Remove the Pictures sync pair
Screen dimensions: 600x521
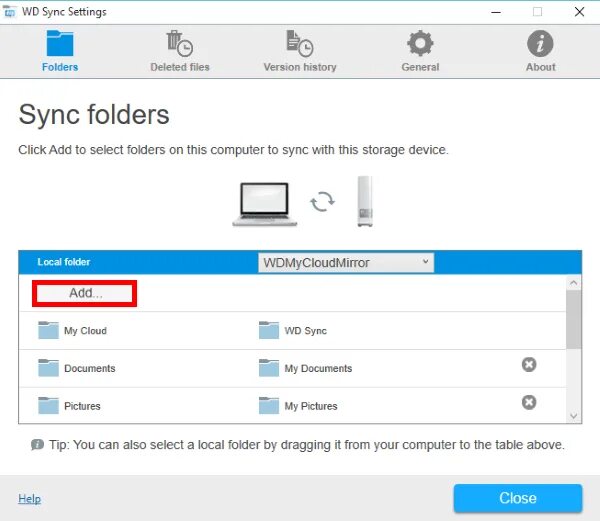pyautogui.click(x=529, y=402)
